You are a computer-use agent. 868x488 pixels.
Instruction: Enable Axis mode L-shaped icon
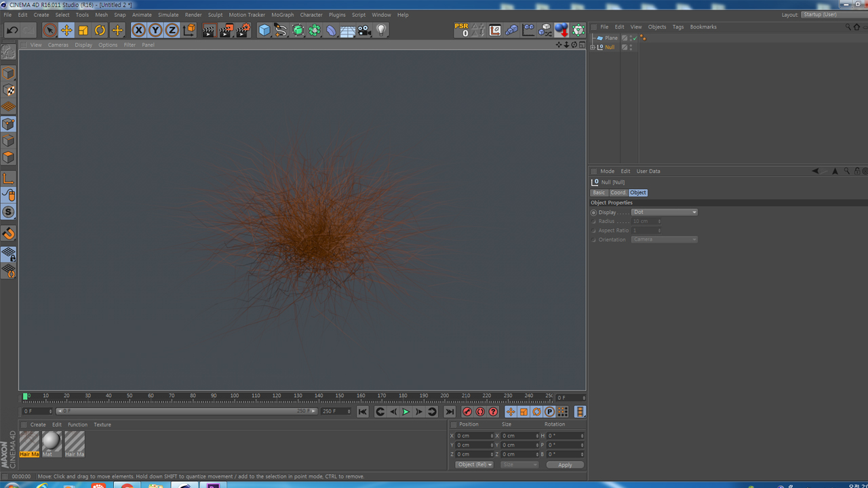pos(8,178)
